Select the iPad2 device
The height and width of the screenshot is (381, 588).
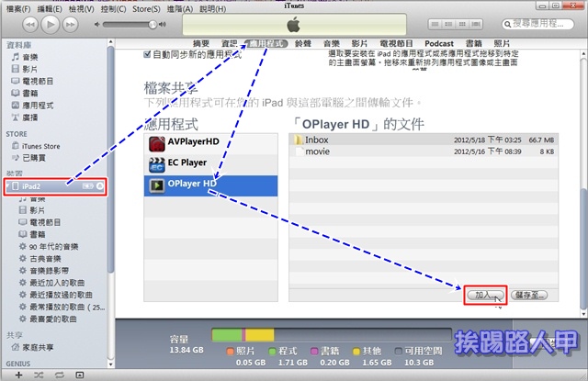(x=55, y=186)
